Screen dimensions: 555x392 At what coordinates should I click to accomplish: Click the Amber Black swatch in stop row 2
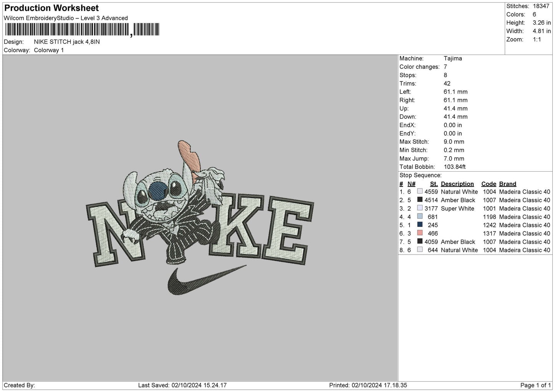point(420,200)
